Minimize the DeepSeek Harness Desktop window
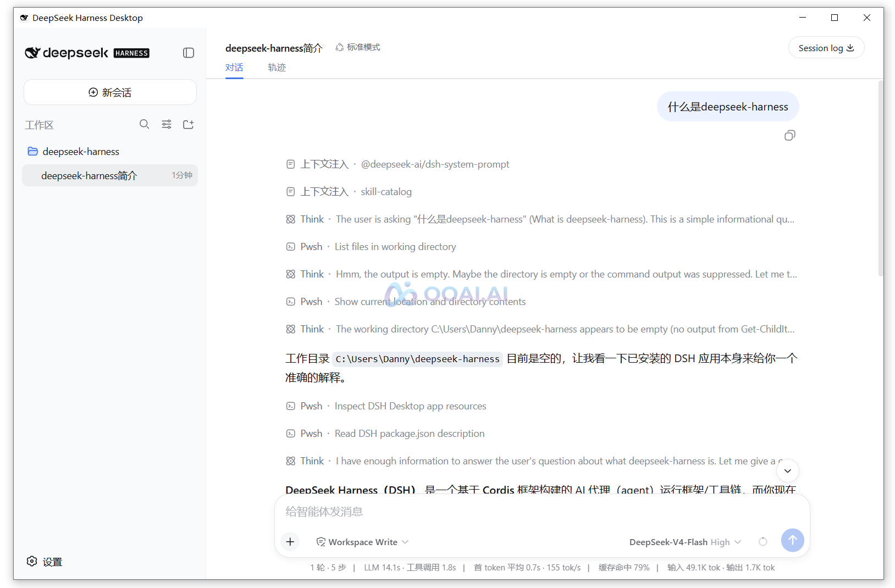The image size is (895, 588). point(803,18)
